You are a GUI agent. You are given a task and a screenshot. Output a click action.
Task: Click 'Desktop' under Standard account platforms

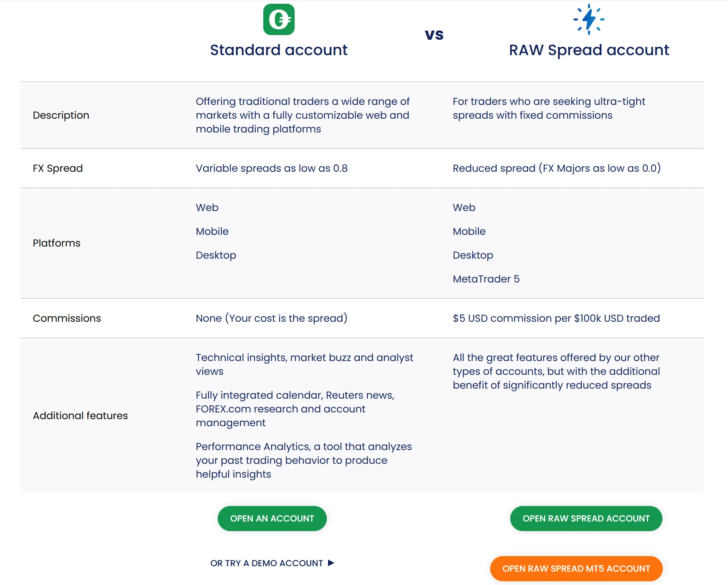[216, 255]
